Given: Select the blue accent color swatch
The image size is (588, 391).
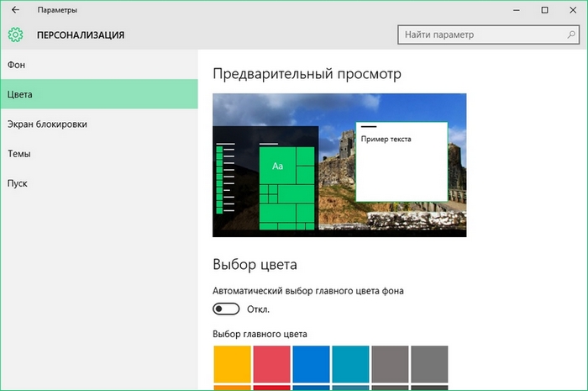Looking at the screenshot, I should coord(312,363).
